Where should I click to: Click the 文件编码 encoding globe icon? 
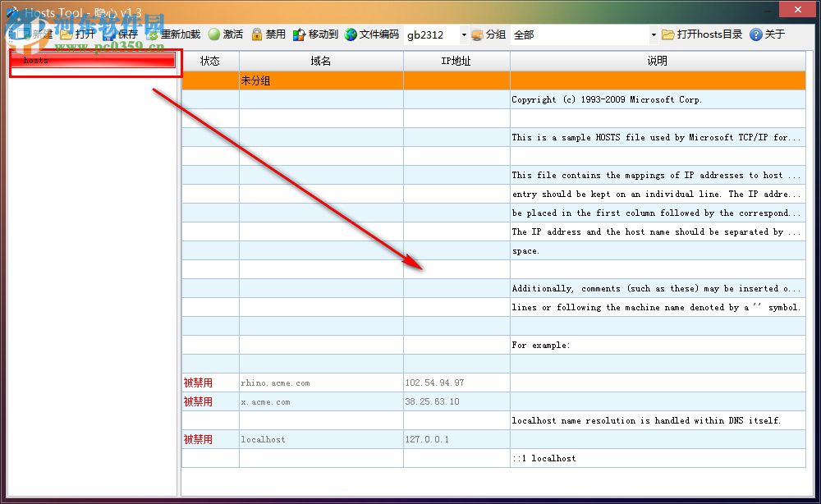click(351, 34)
